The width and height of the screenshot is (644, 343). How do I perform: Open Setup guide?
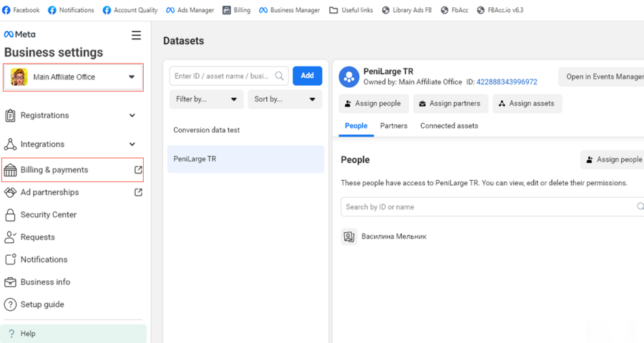(x=73, y=304)
